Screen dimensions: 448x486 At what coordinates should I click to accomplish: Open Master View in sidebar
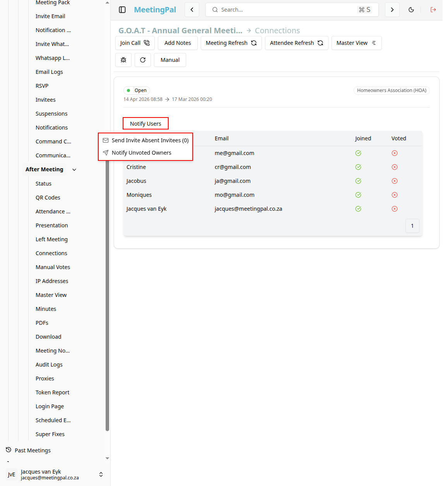(51, 295)
